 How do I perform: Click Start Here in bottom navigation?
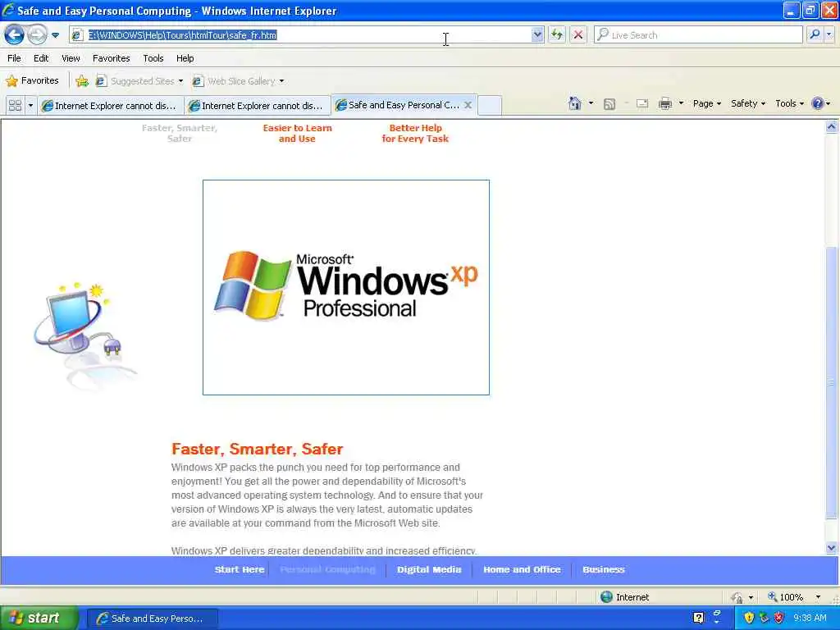click(x=240, y=569)
